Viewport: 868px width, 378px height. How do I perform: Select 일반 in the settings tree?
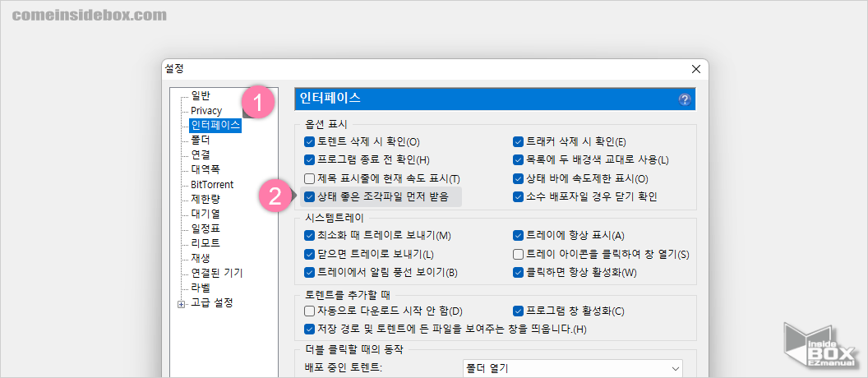[201, 95]
